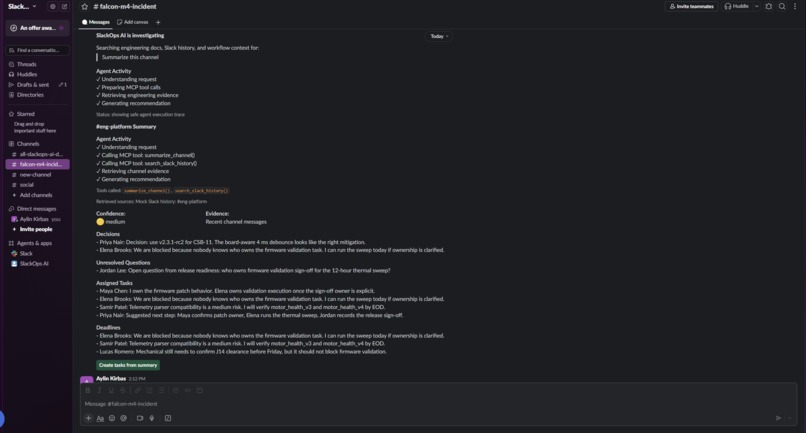The image size is (806, 433).
Task: Insert a link in the composer
Action: 137,390
